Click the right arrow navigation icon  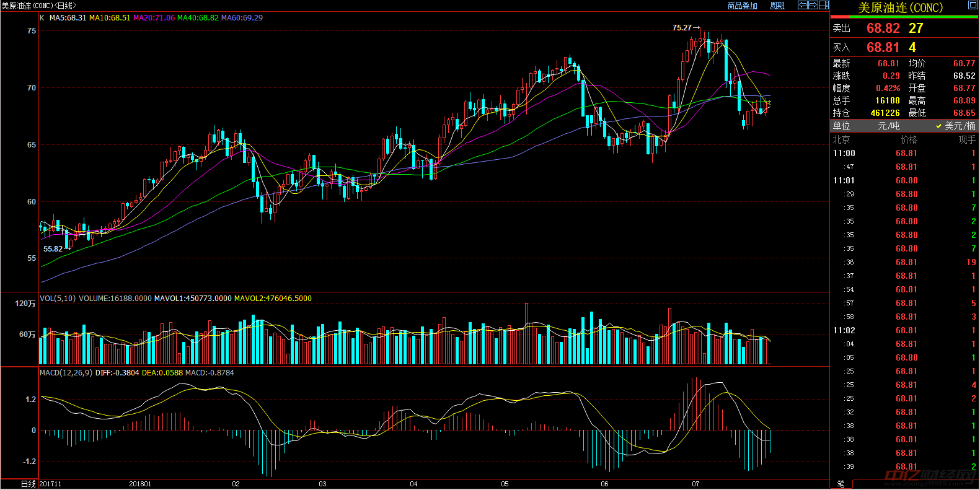pos(813,5)
